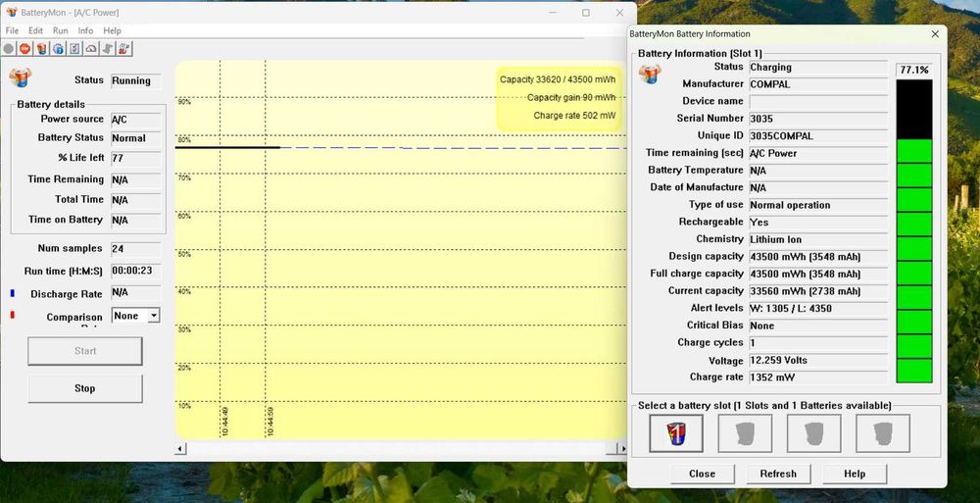
Task: Click the % Life left value 77
Action: [x=135, y=158]
